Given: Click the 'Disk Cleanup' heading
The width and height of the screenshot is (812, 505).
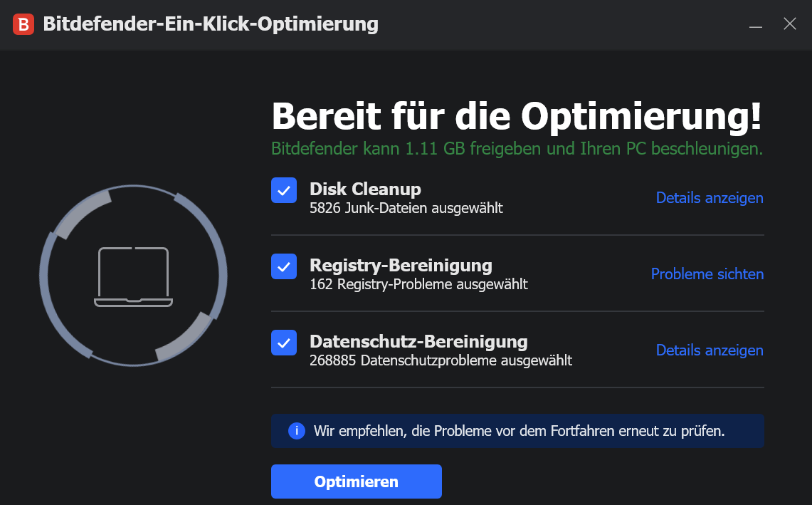Looking at the screenshot, I should pyautogui.click(x=365, y=189).
